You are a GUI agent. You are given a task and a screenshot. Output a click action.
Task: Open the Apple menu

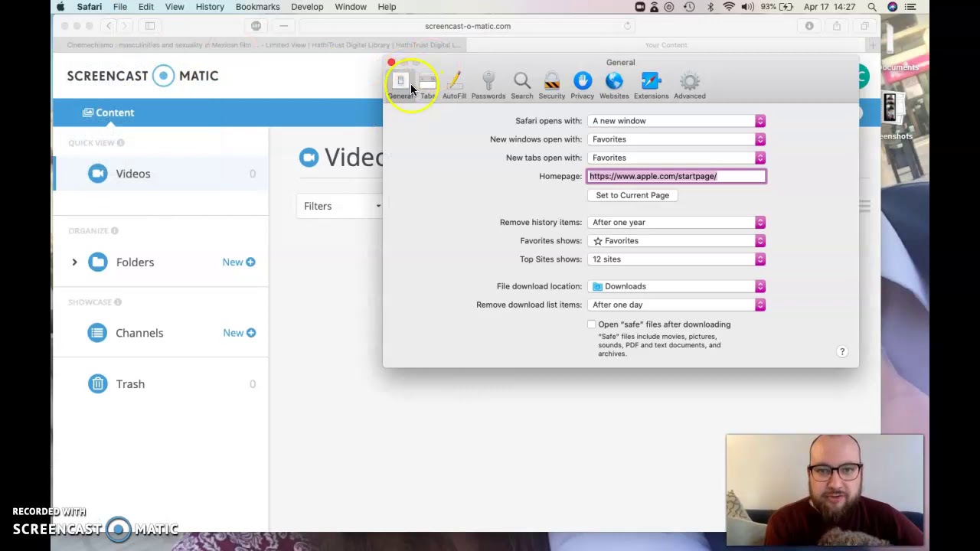[x=60, y=7]
